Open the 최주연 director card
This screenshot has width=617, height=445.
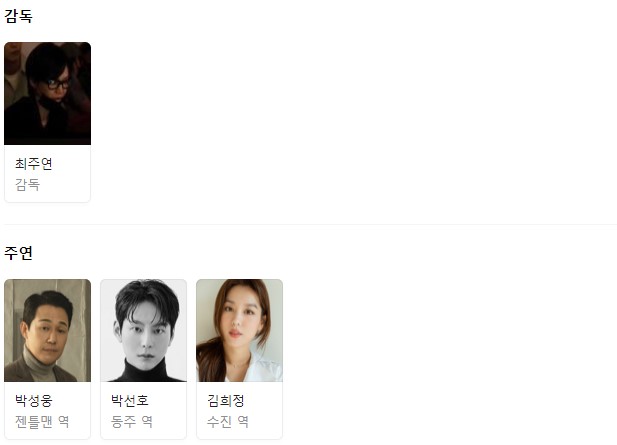47,122
